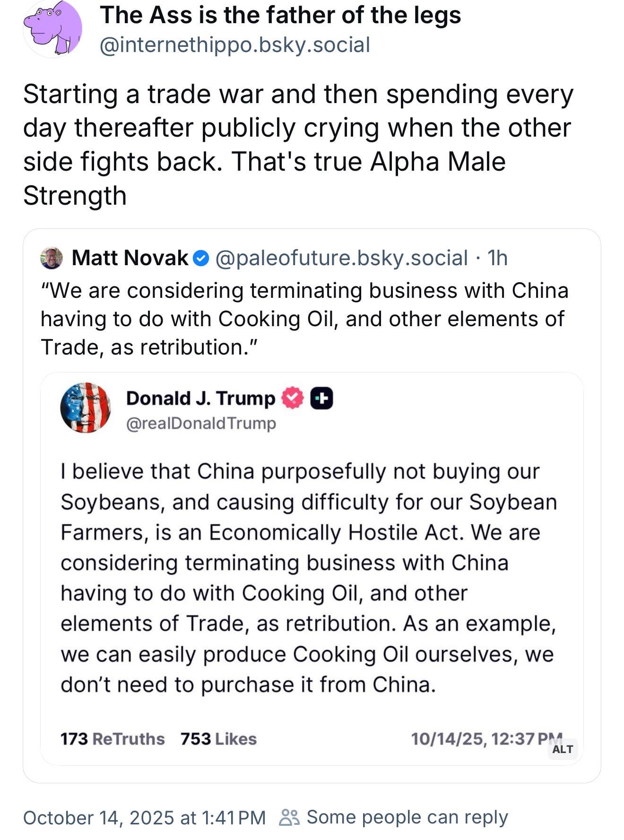Click the blue verified checkmark beside Matt Novak

pos(202,259)
